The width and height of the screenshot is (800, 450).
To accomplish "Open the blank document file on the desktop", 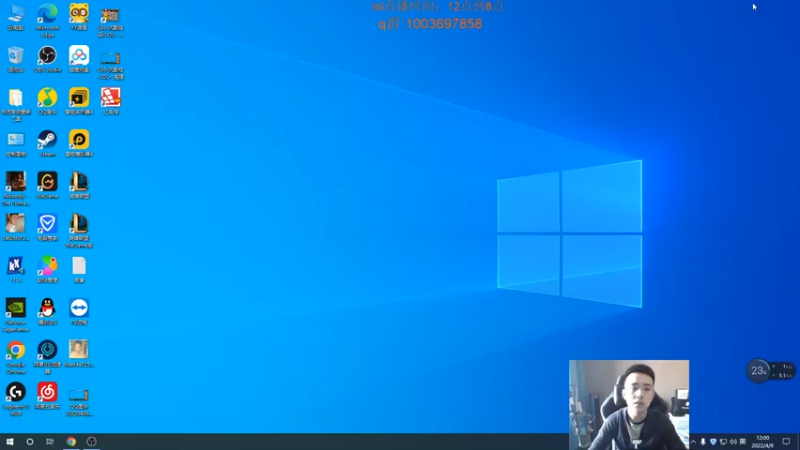I will (79, 270).
